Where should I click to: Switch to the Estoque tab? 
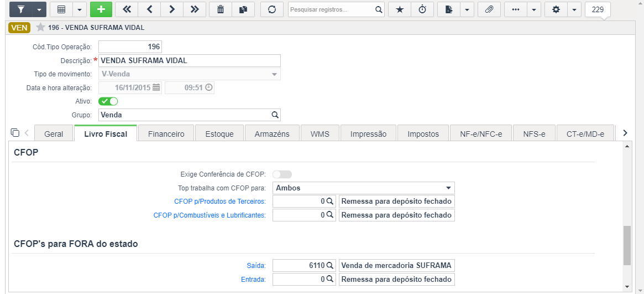click(x=219, y=133)
